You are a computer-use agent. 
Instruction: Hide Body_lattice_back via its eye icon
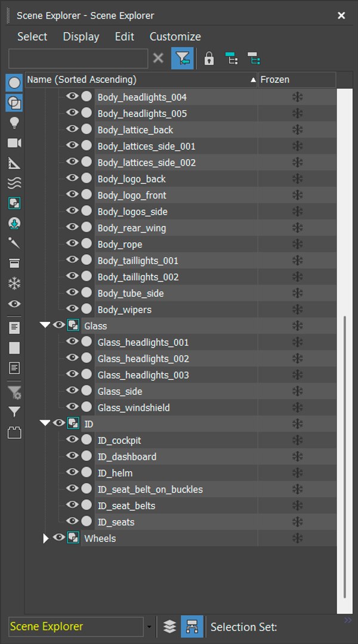pos(72,129)
